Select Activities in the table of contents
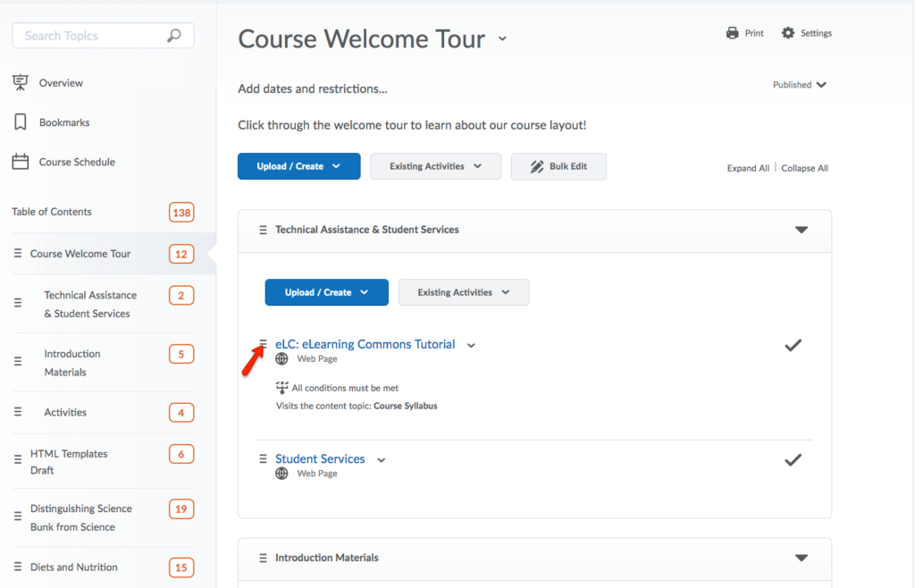Viewport: 915px width, 588px height. [65, 412]
